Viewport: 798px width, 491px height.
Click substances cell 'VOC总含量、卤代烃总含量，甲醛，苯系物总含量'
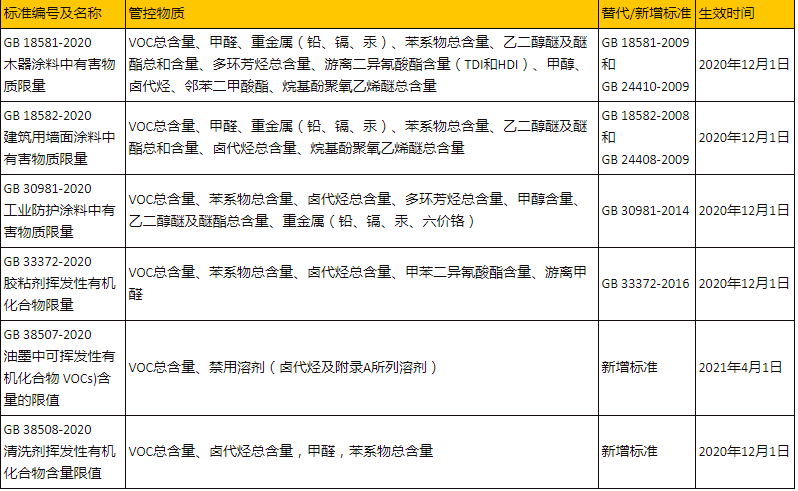(x=362, y=452)
